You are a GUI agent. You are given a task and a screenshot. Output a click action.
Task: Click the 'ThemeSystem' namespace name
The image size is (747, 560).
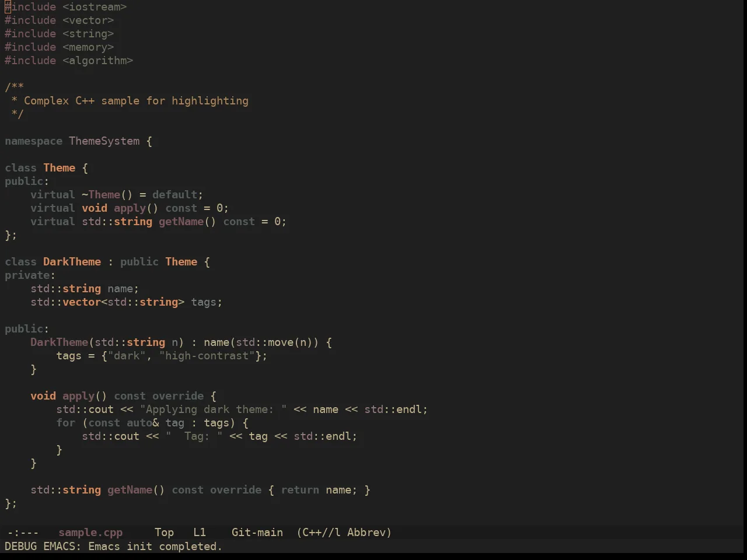coord(104,141)
